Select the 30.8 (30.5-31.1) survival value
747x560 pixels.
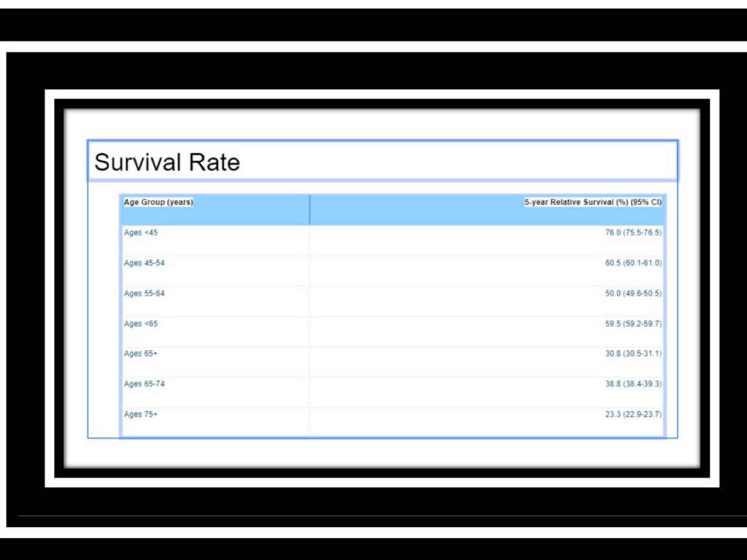click(633, 354)
